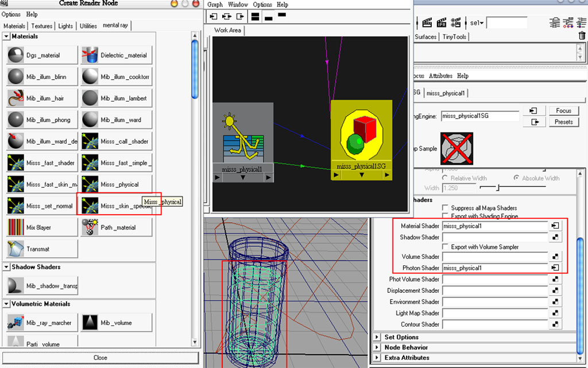Click the Mix 8layer shader icon
588x368 pixels.
[16, 227]
